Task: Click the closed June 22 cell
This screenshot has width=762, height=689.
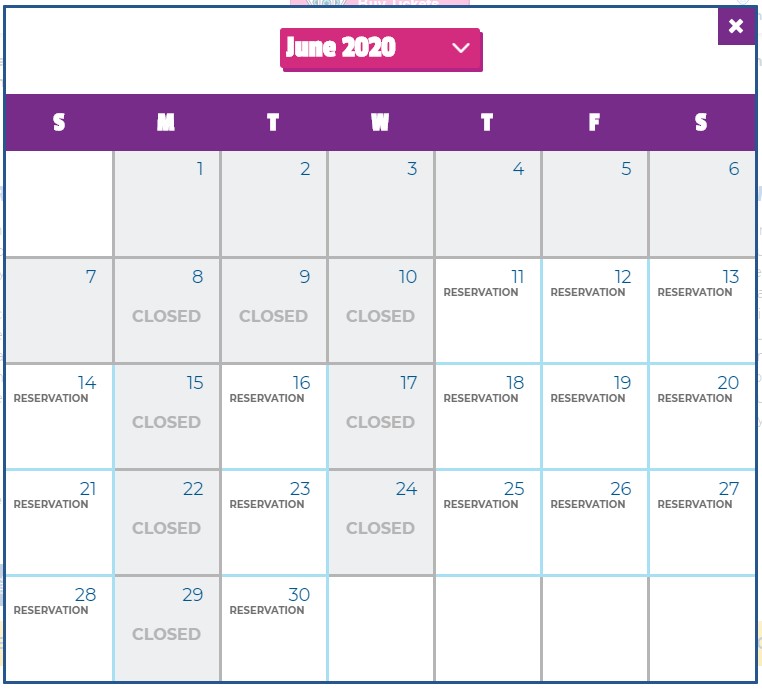Action: pyautogui.click(x=167, y=522)
